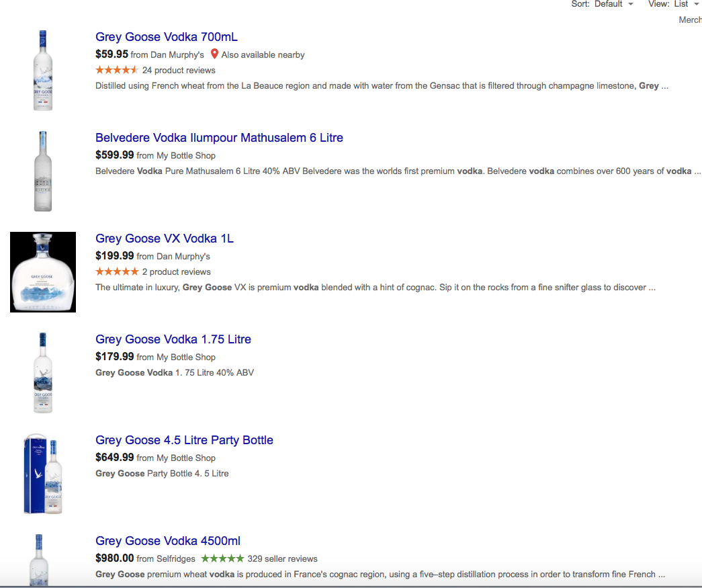The image size is (702, 588).
Task: Click the $59.95 price
Action: tap(112, 54)
